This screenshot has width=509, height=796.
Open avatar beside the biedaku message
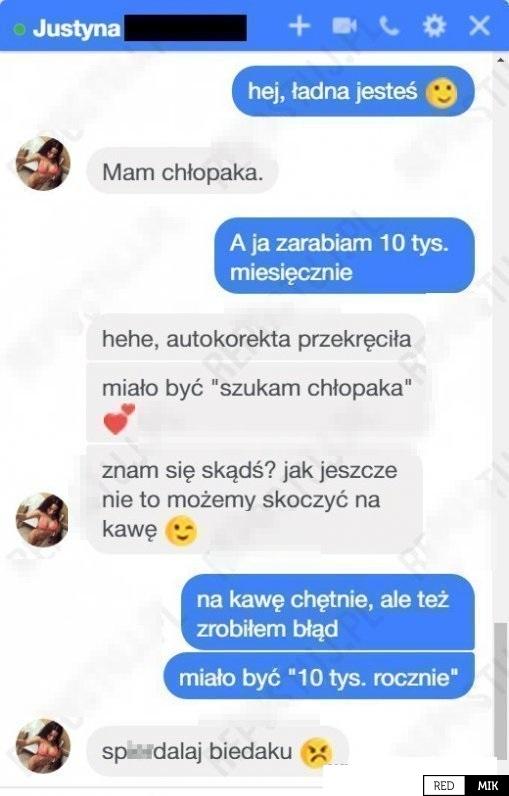43,746
